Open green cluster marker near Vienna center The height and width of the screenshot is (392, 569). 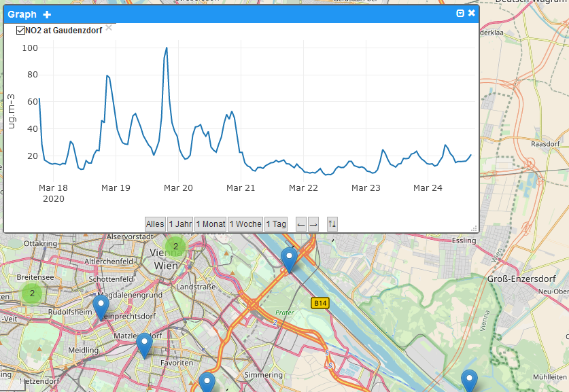(175, 247)
